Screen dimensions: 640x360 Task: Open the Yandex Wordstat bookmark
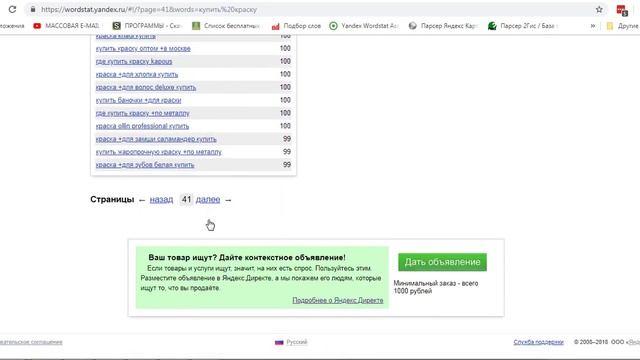point(363,26)
